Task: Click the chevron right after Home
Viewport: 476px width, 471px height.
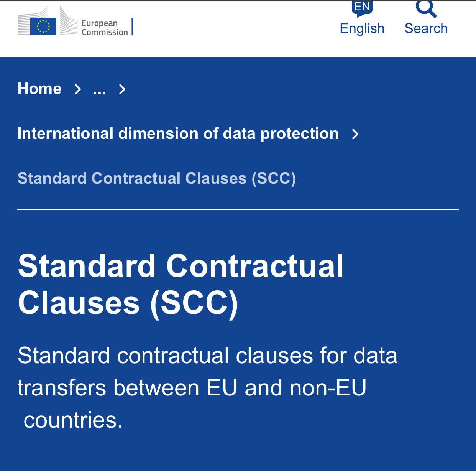Action: [78, 89]
